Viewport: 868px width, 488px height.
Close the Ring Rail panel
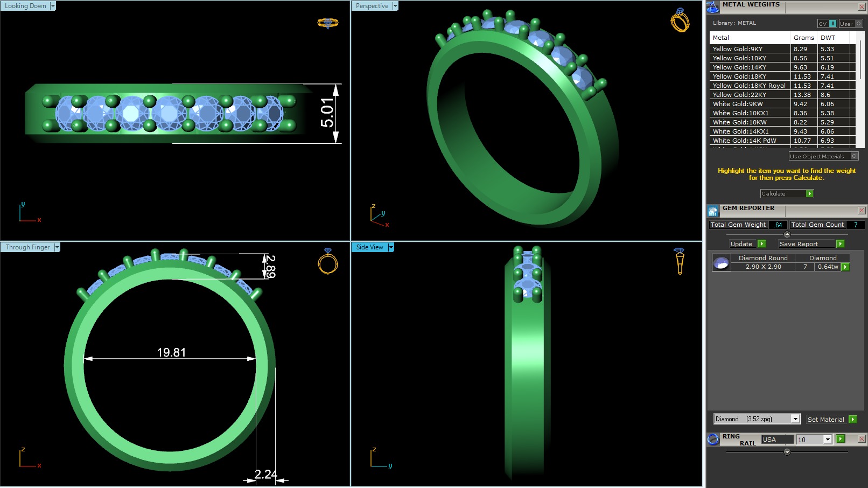(862, 440)
